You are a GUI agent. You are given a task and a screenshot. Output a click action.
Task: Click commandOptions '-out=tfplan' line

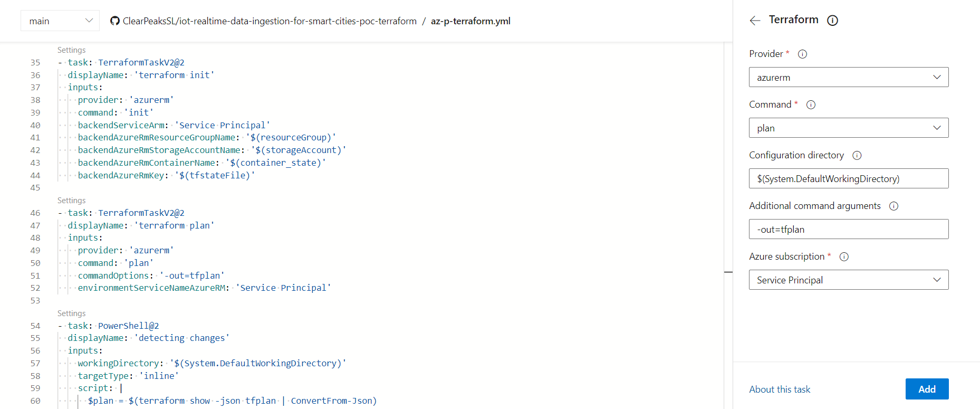tap(151, 275)
